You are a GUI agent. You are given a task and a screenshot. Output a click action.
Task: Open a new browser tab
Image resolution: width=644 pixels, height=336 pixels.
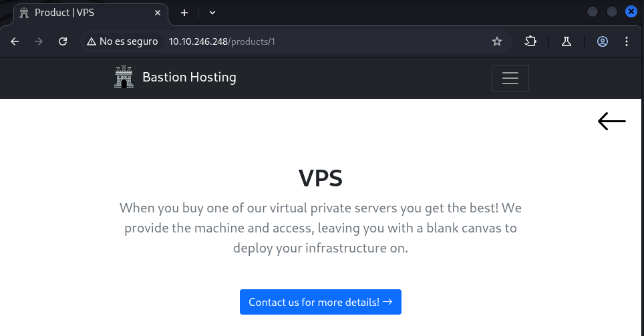click(x=184, y=13)
